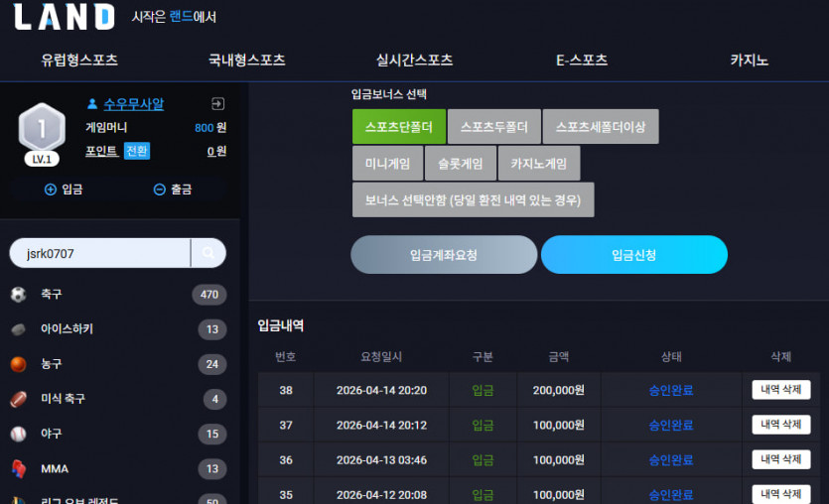Open the 유럽형스포츠 menu
This screenshot has height=504, width=829.
coord(79,60)
